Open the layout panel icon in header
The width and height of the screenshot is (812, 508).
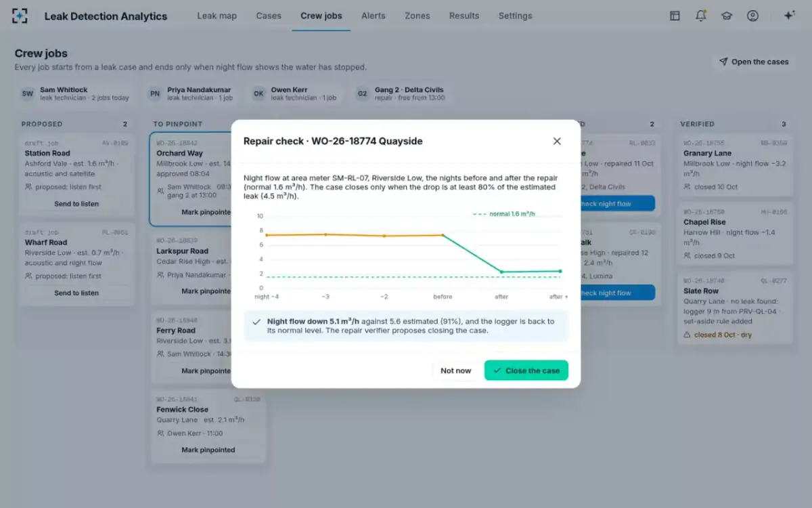click(675, 16)
